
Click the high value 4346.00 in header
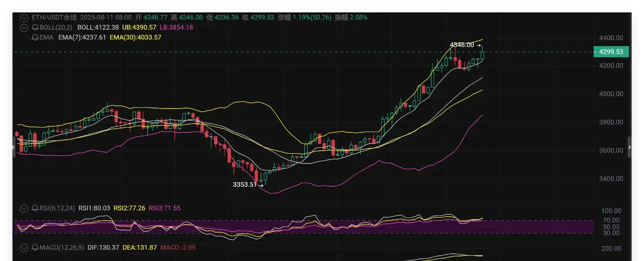(191, 17)
